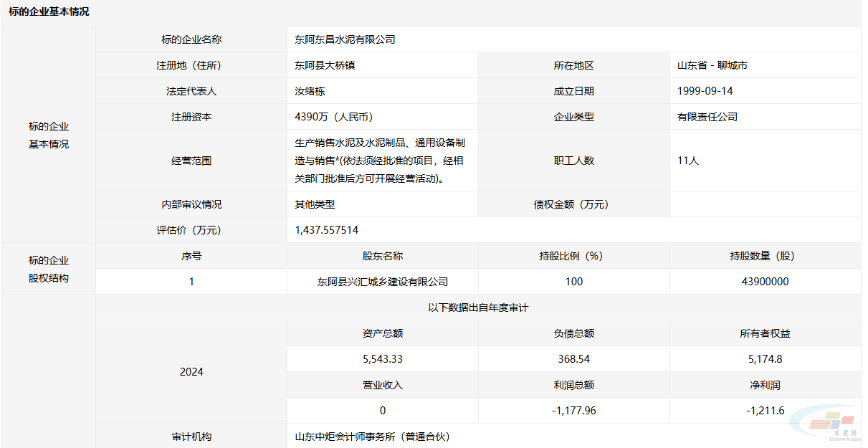This screenshot has height=448, width=868.
Task: Select total assets value 5,543.33
Action: [x=383, y=359]
